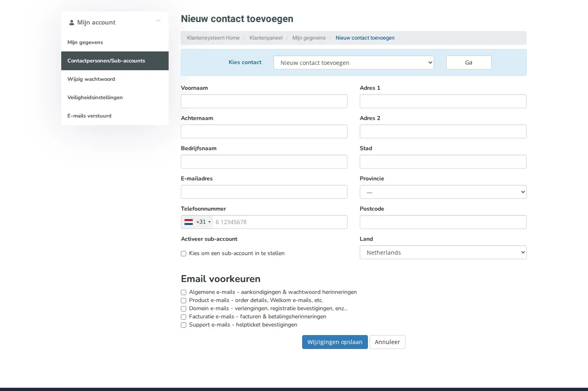Open E-mails verstuurd sidebar item
The image size is (588, 391).
tap(115, 116)
